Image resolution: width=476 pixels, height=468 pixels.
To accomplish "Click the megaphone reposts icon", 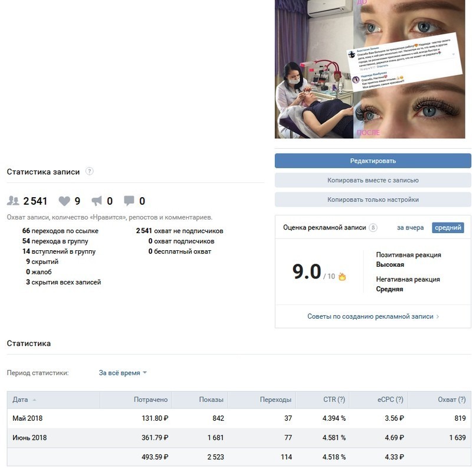I will click(x=97, y=201).
